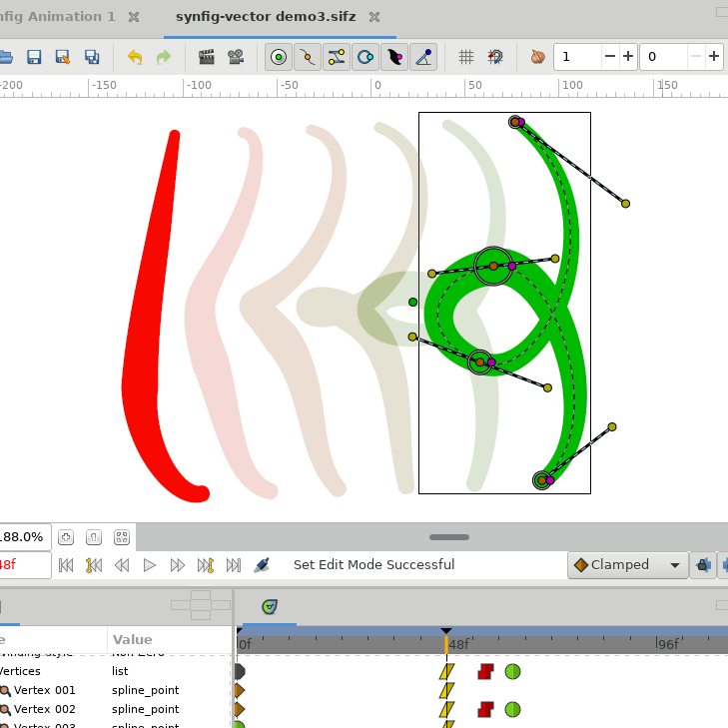The image size is (728, 728).
Task: Click the Undo arrow icon
Action: coord(135,57)
